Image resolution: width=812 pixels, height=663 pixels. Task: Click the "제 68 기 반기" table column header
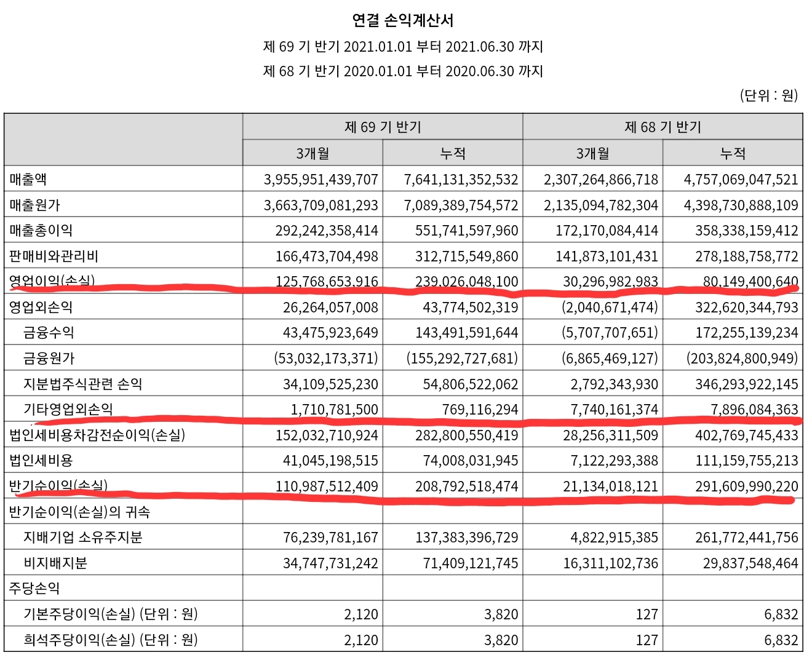click(x=663, y=127)
